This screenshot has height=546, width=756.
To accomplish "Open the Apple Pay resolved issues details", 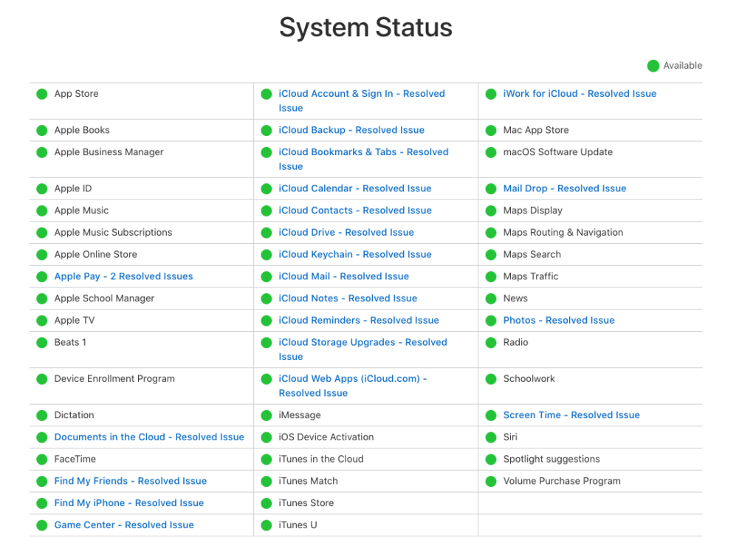I will click(x=123, y=276).
